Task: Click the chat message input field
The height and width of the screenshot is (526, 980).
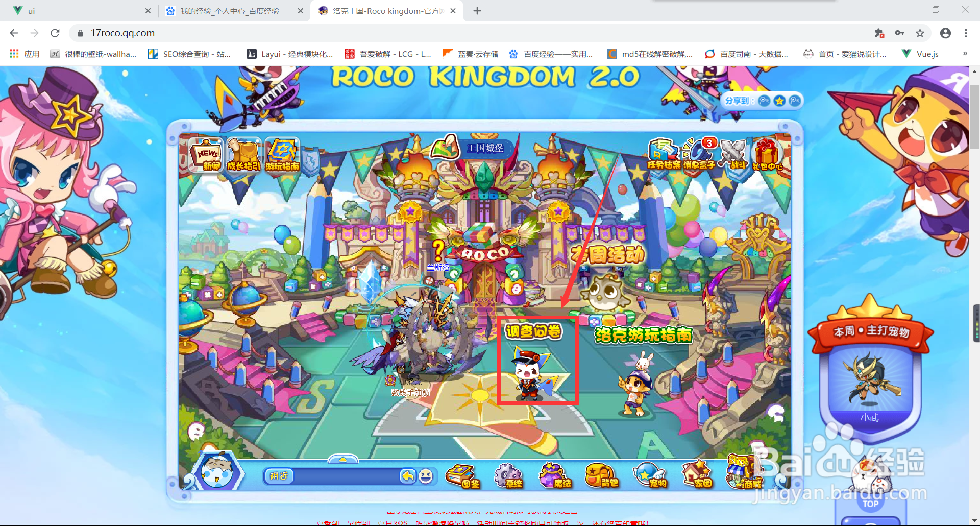Action: (x=347, y=476)
